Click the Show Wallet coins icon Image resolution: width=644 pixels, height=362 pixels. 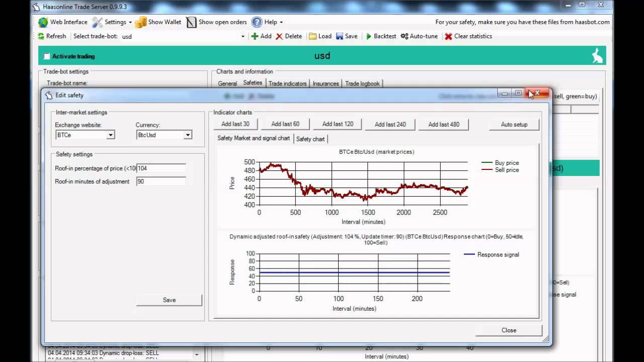click(x=141, y=22)
